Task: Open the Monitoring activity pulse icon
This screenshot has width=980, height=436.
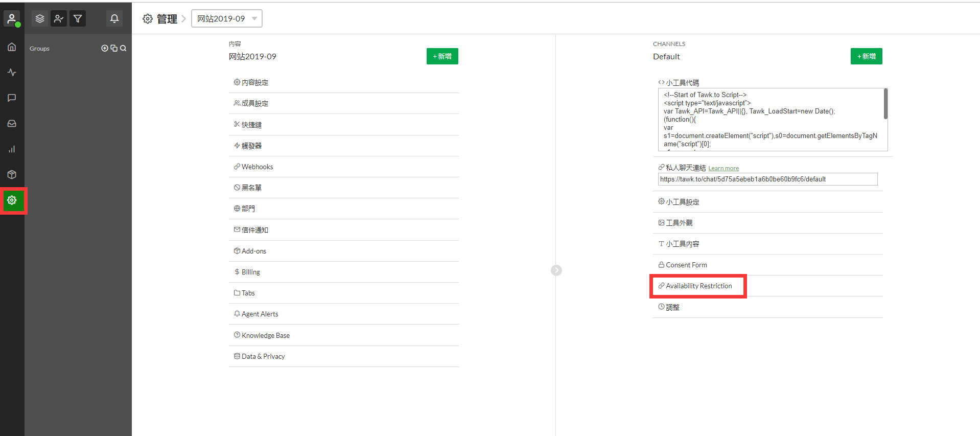Action: tap(12, 73)
